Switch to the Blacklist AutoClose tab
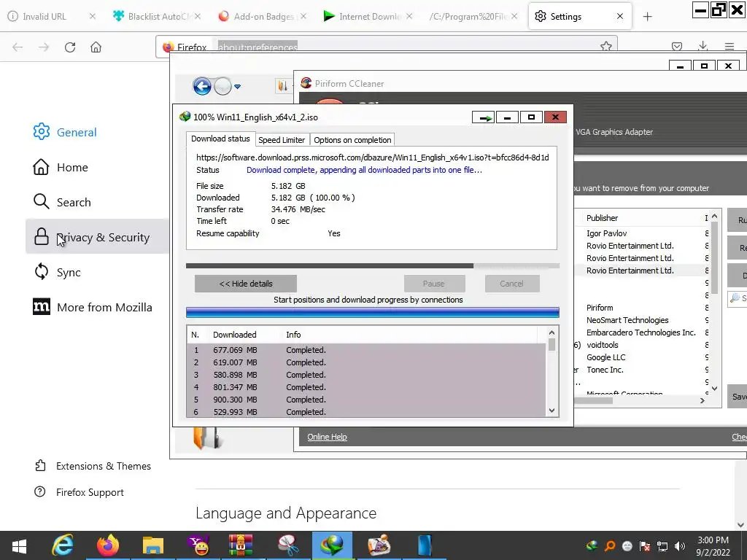 tap(157, 17)
